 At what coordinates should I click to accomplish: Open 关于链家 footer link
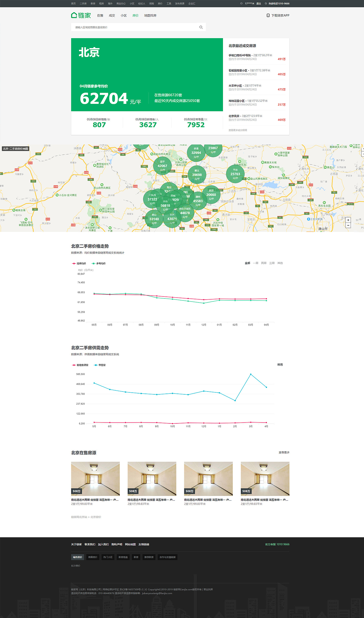[x=76, y=544]
